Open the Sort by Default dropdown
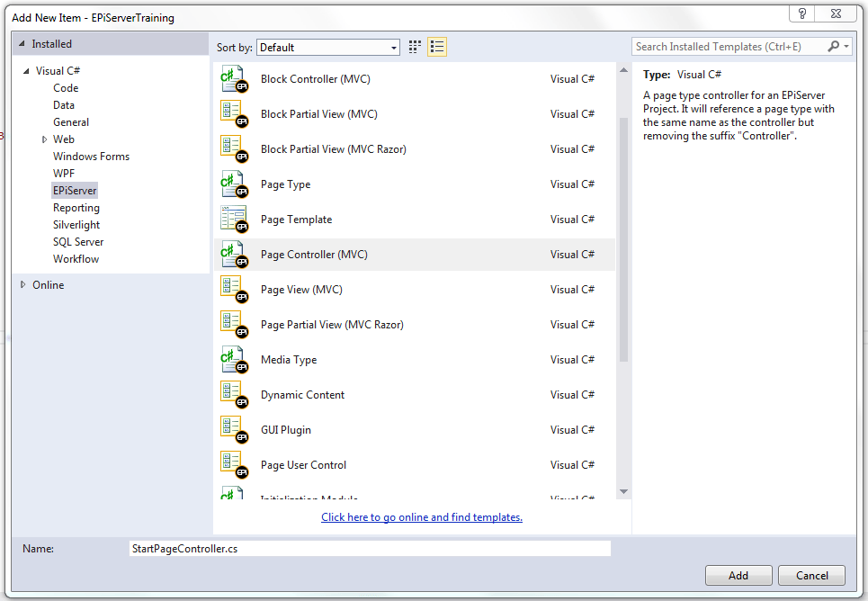868x601 pixels. (x=328, y=48)
